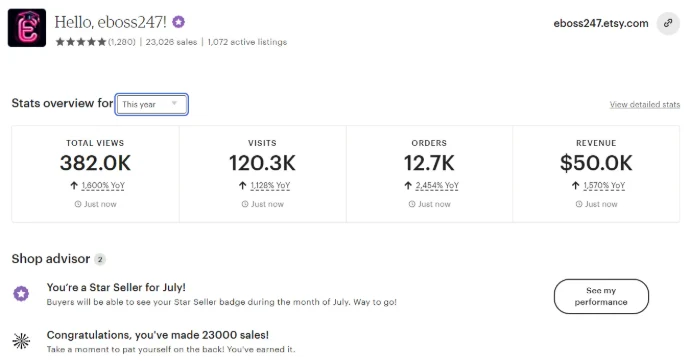Click the Revenue $50.0K value
The image size is (690, 361).
pos(596,163)
